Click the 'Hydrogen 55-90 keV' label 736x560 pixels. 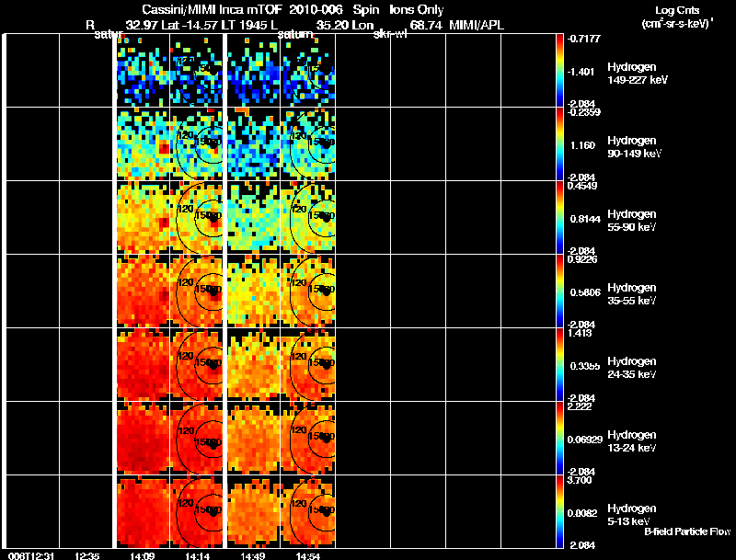[x=632, y=221]
